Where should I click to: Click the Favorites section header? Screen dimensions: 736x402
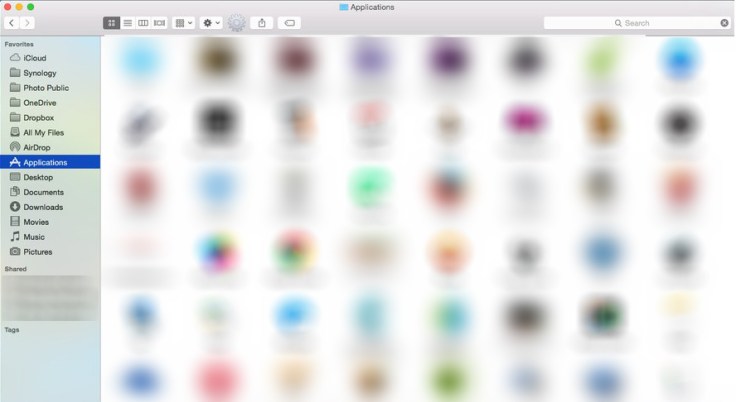(19, 44)
